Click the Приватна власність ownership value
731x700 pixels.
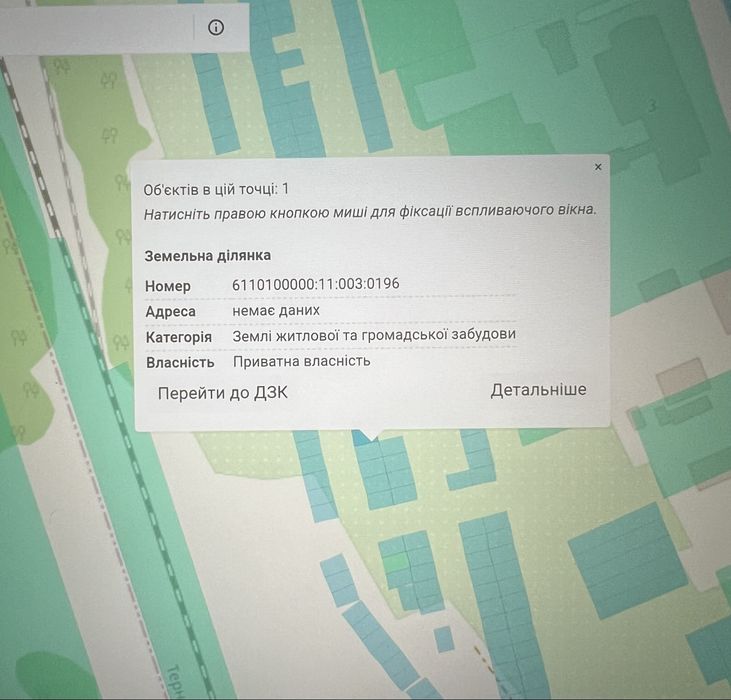tap(302, 361)
